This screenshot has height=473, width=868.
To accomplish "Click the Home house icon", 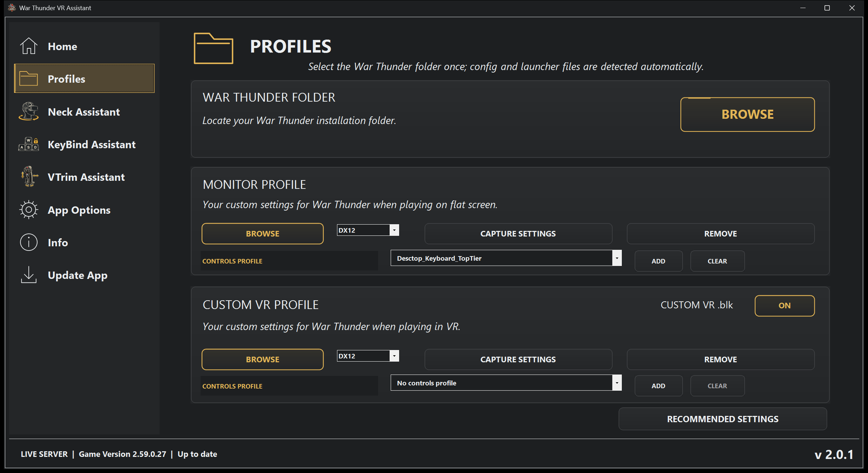I will 28,46.
